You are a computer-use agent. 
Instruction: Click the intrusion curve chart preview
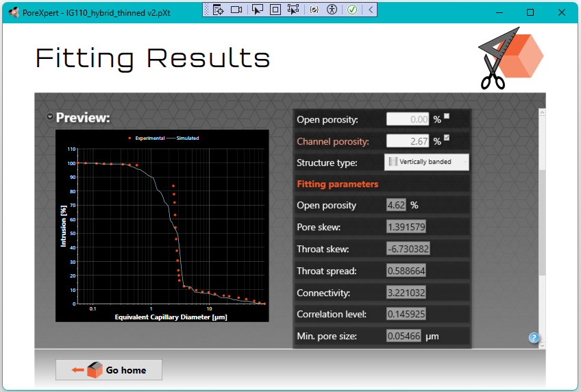[x=162, y=225]
